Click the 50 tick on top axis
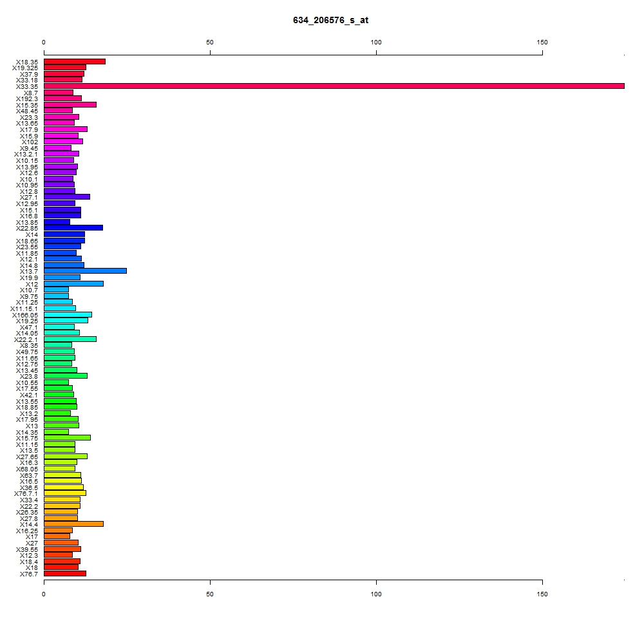 (x=210, y=43)
